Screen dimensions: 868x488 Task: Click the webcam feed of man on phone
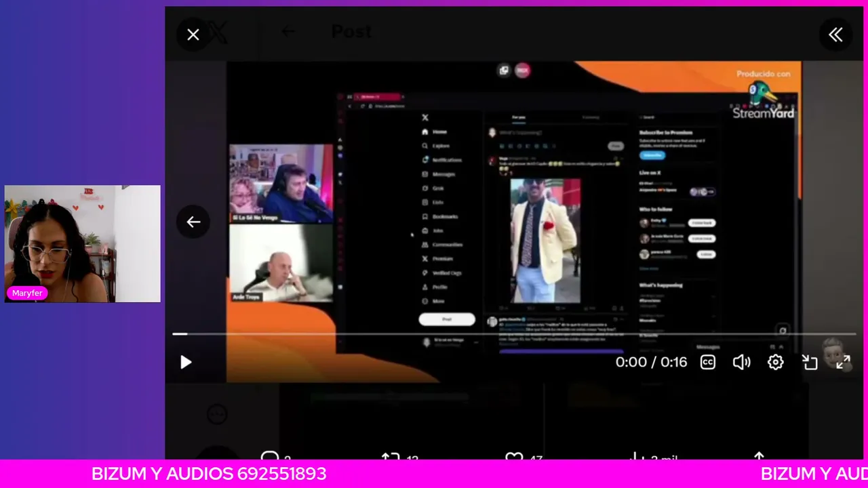(281, 263)
